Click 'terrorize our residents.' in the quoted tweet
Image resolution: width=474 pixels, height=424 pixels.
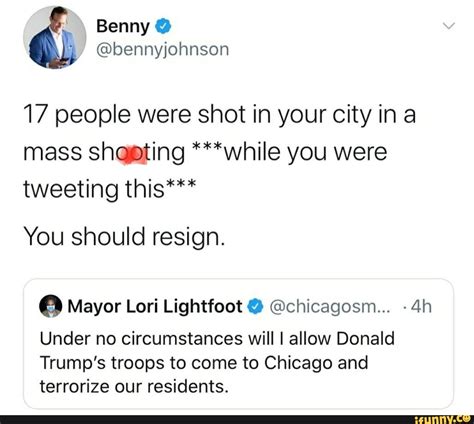[134, 387]
